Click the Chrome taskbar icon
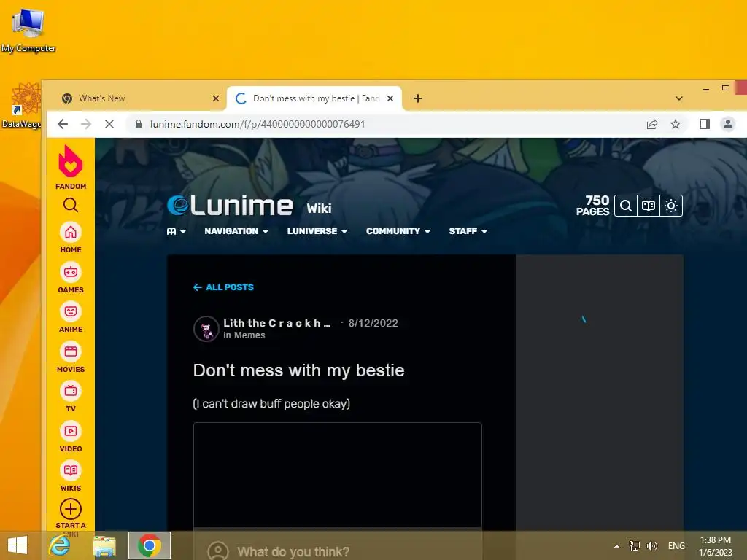 [x=149, y=545]
